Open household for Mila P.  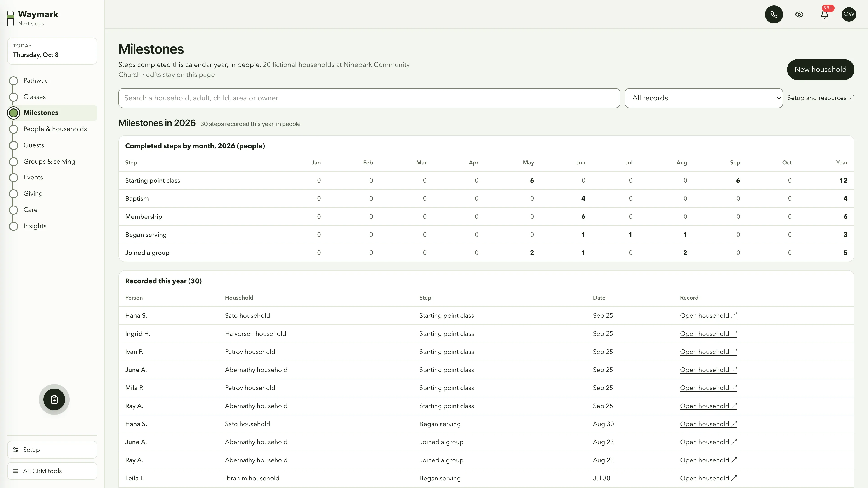click(x=708, y=388)
